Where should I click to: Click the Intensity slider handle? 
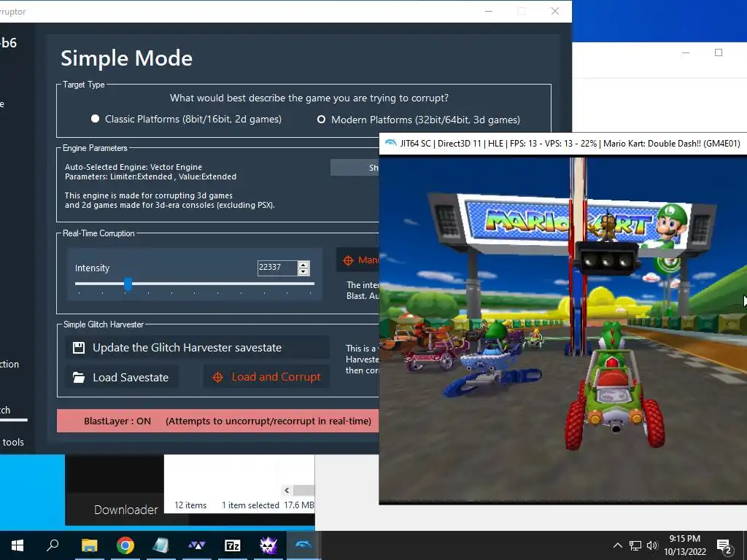click(x=128, y=284)
